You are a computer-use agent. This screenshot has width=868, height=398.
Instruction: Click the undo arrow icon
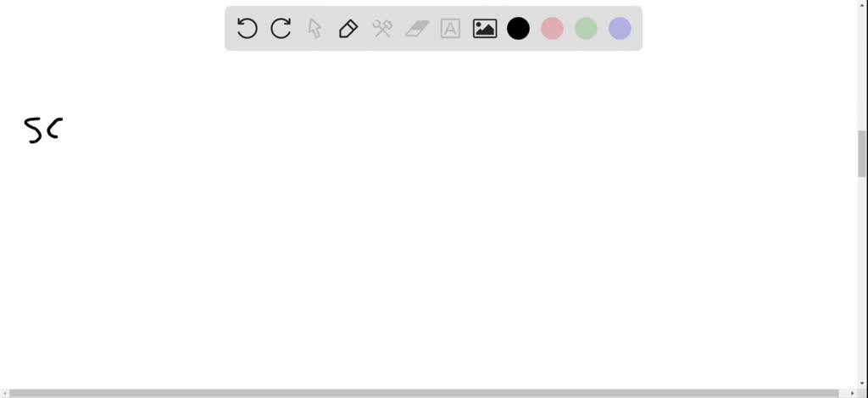[247, 28]
